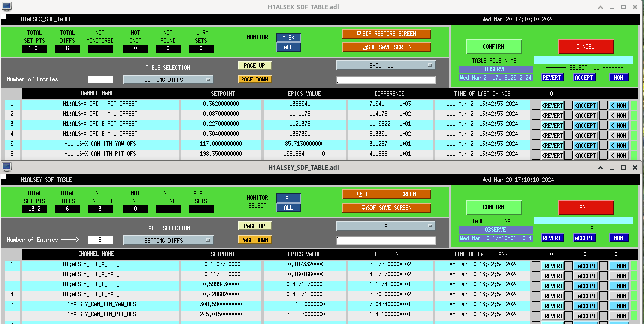
Task: Select MASK monitor option in the ALSEX table
Action: pyautogui.click(x=288, y=38)
